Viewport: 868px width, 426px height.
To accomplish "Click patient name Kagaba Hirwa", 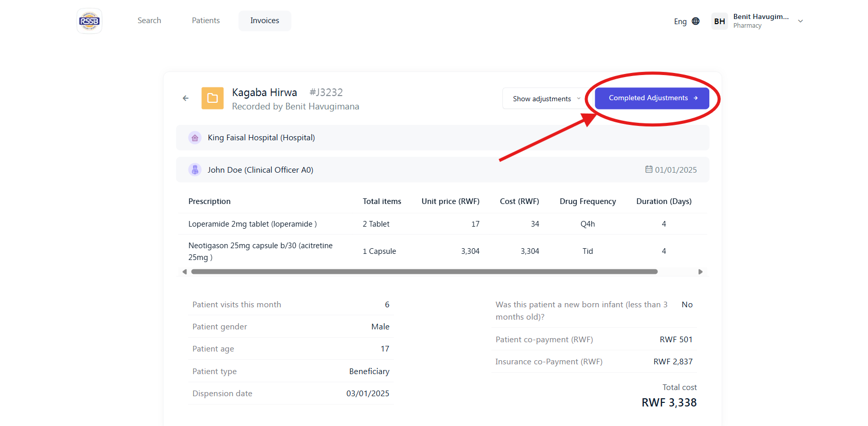I will click(265, 92).
